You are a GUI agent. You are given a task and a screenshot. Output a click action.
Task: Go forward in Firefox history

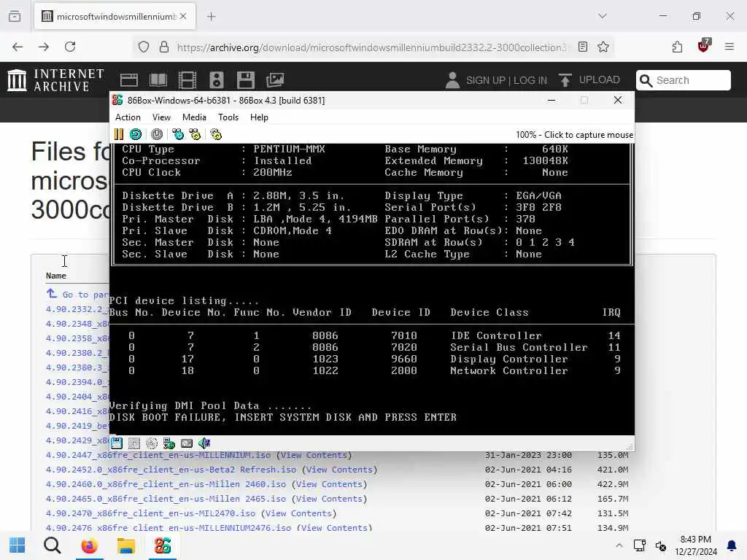(x=44, y=47)
